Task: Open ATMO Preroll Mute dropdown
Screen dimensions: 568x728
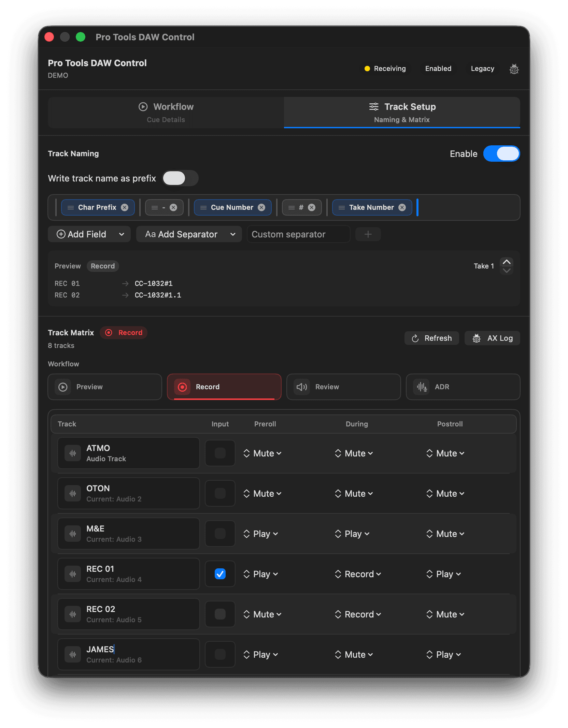Action: 262,453
